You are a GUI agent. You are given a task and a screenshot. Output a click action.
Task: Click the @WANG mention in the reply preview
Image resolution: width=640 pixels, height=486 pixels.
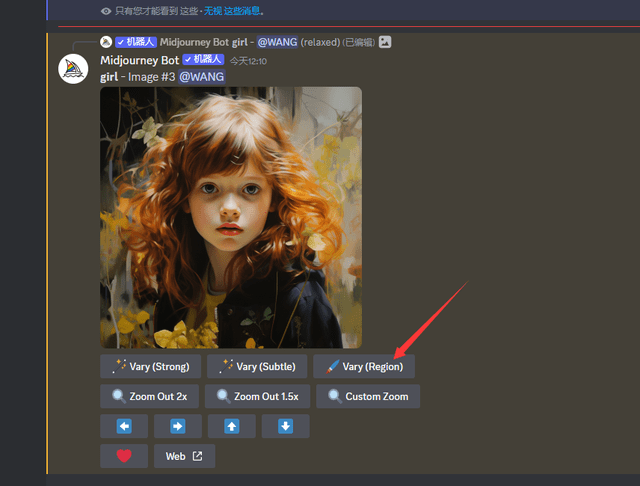click(277, 42)
